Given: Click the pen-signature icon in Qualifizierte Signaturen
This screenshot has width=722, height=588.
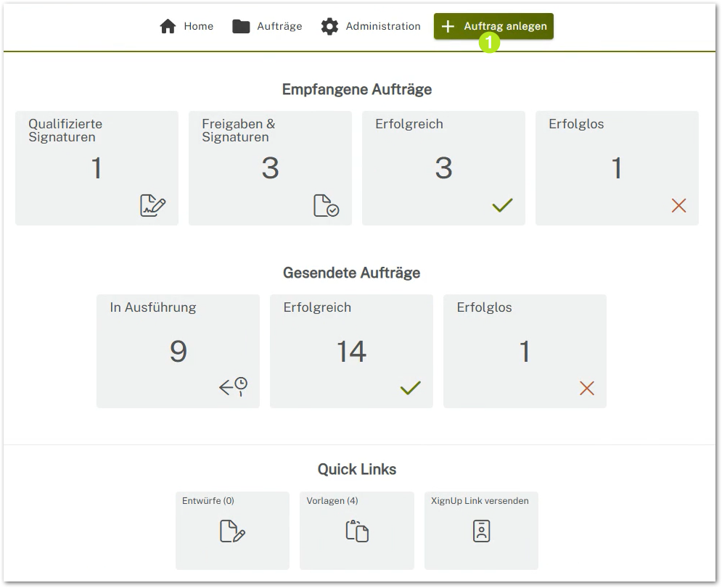Looking at the screenshot, I should tap(152, 206).
